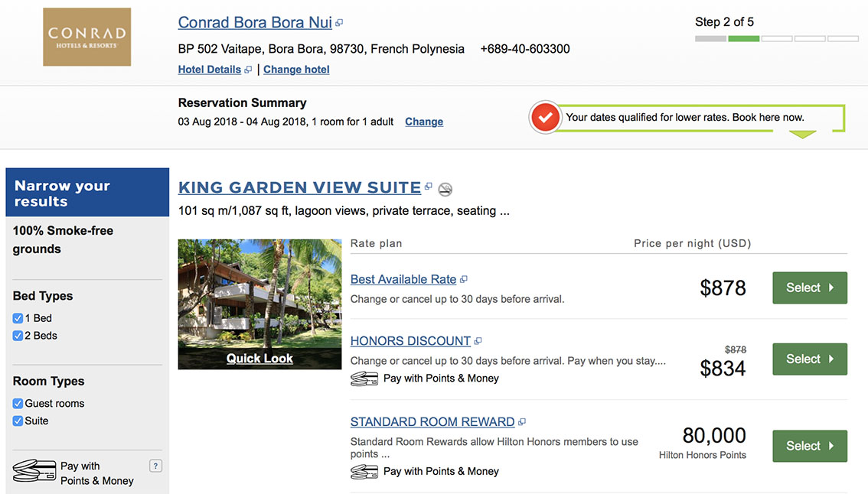Viewport: 868px width, 494px height.
Task: Click the non-smoking room icon
Action: [x=445, y=190]
